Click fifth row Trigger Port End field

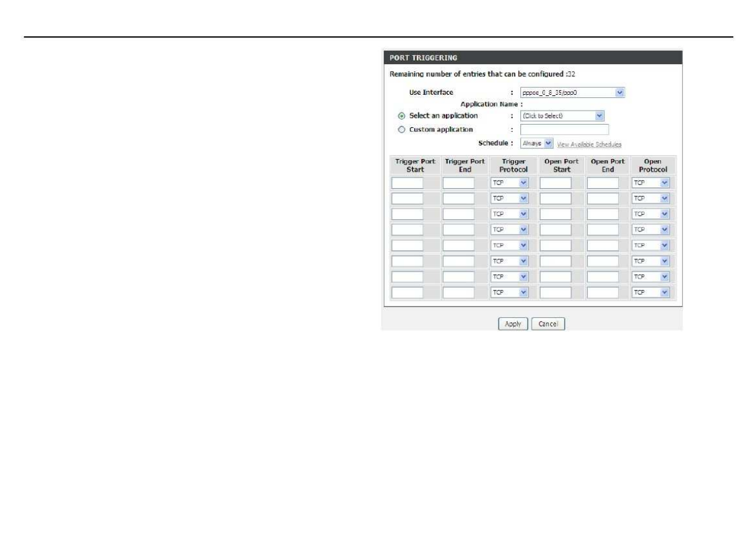coord(459,245)
